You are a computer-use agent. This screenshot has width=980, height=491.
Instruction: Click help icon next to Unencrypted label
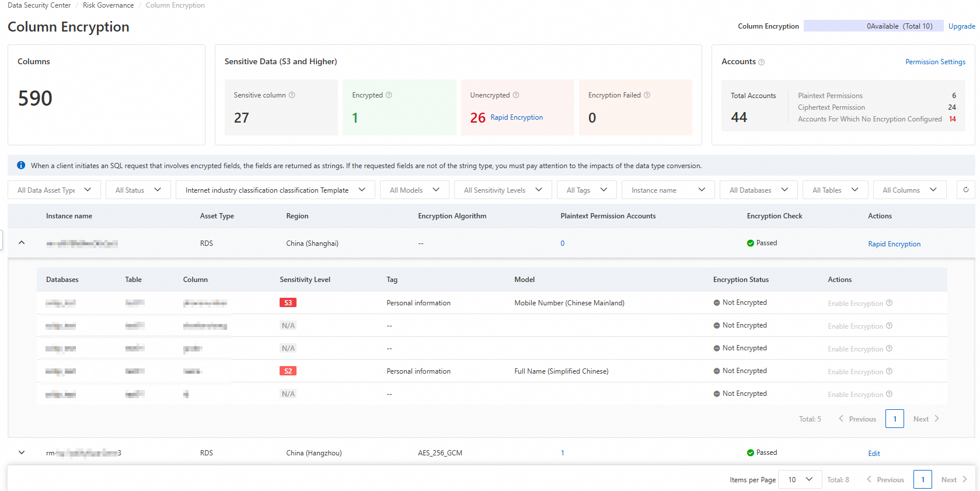tap(516, 95)
